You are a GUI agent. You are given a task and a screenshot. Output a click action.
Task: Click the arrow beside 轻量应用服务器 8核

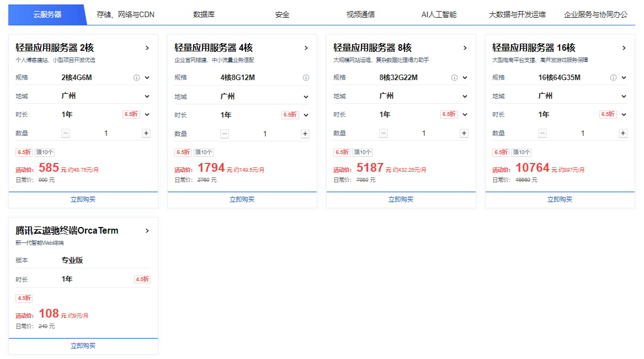(465, 48)
